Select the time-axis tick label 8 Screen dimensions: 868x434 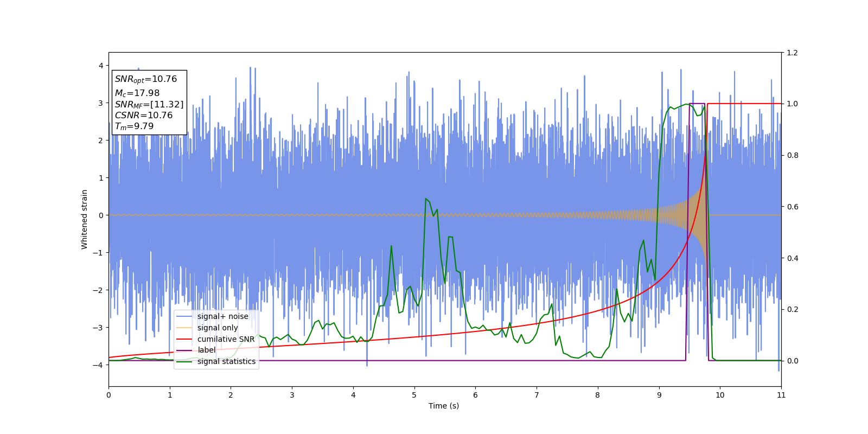click(598, 395)
